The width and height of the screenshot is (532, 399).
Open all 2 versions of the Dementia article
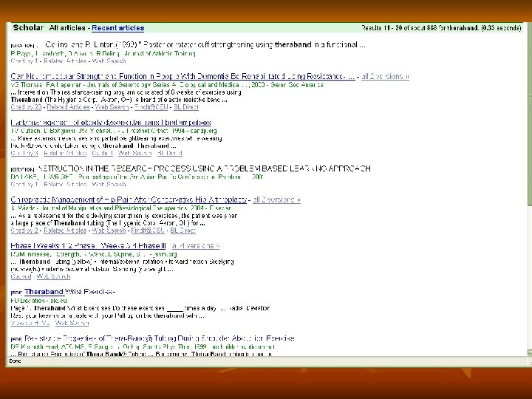click(x=385, y=76)
